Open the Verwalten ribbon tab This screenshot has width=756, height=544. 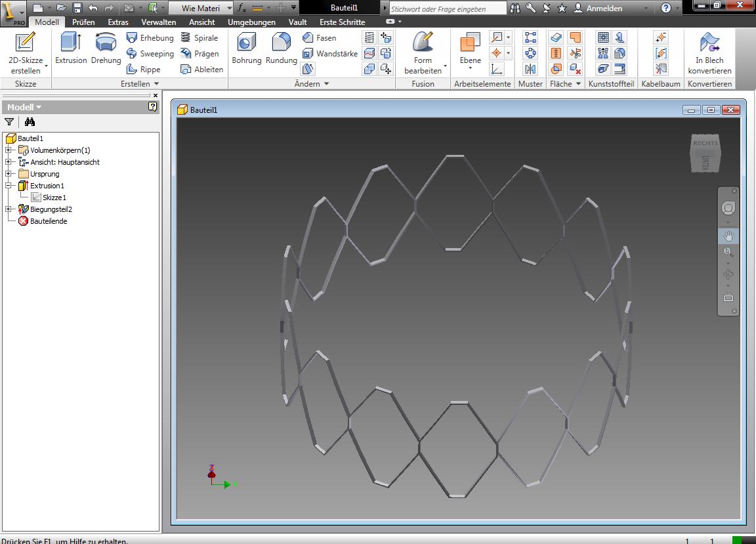point(158,22)
